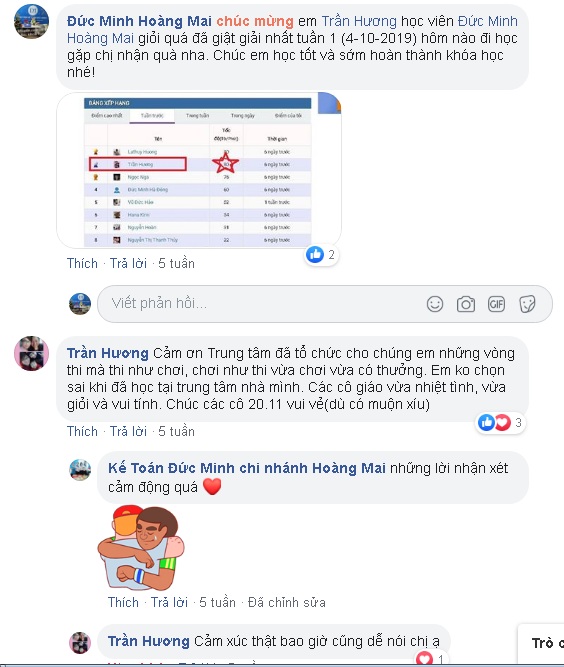
Task: Open Trần Hương's profile picture
Action: pyautogui.click(x=31, y=353)
